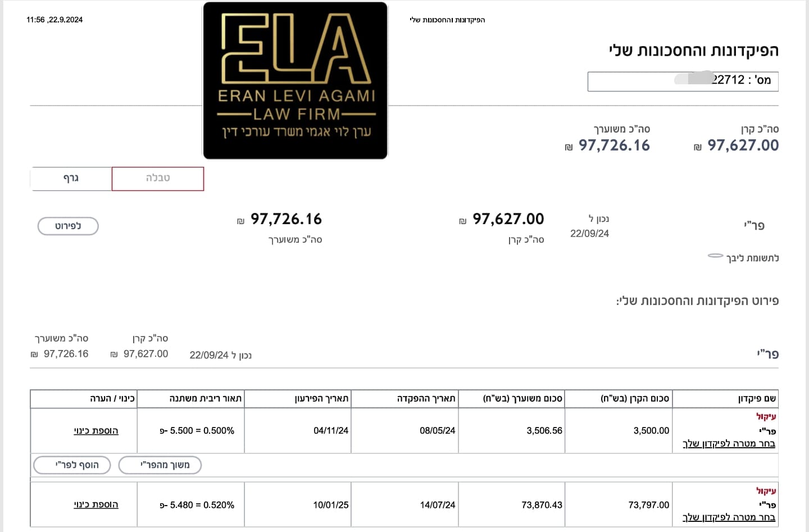
Task: Click the תאריך הפירעון column header
Action: click(x=321, y=399)
